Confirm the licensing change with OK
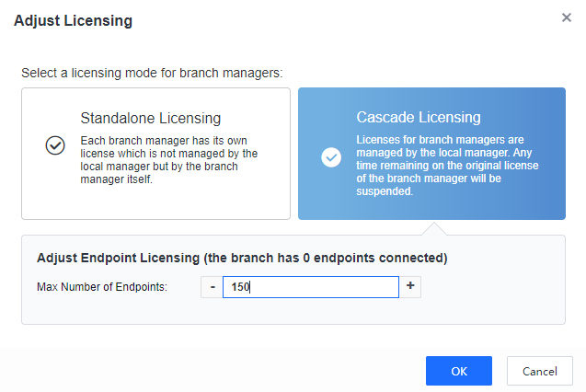 click(x=458, y=371)
